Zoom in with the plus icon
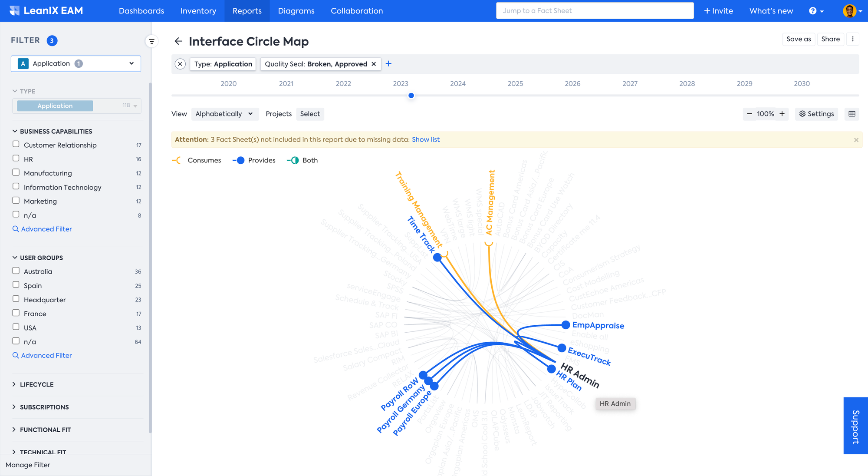This screenshot has width=868, height=476. tap(782, 114)
